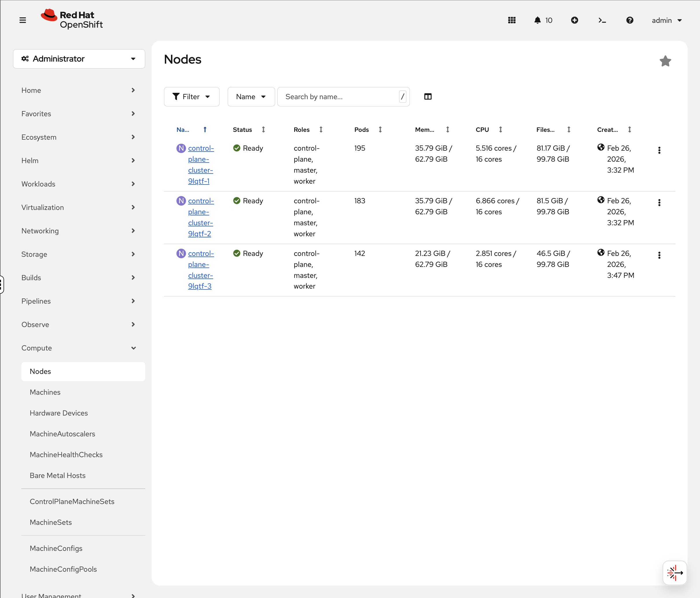Open the command line terminal icon
Image resolution: width=700 pixels, height=598 pixels.
[x=602, y=20]
